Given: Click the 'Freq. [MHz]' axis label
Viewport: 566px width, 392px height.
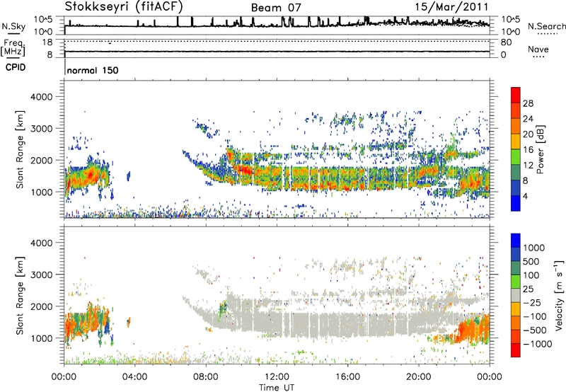Looking at the screenshot, I should tap(13, 48).
